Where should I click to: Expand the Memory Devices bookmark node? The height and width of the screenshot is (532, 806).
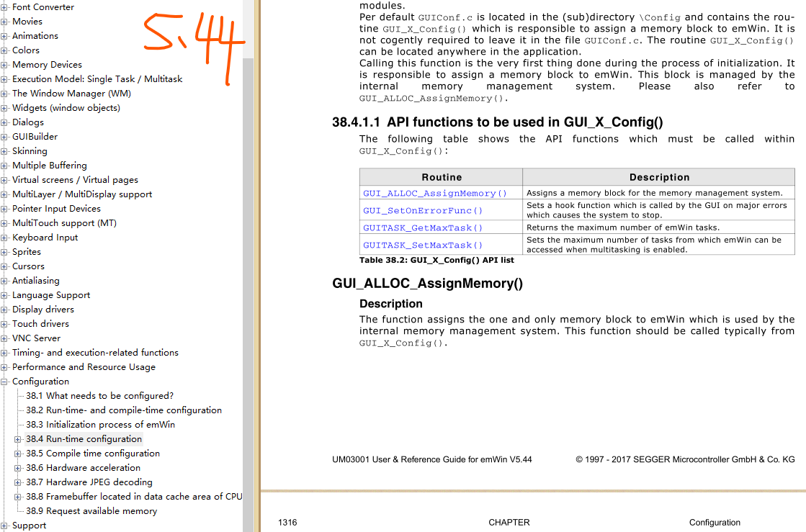[x=4, y=65]
